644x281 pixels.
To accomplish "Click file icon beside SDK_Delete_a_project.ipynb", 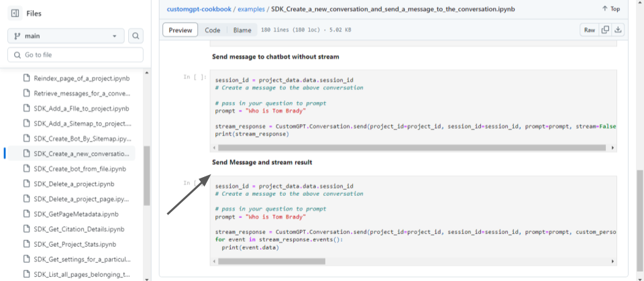I will (x=27, y=184).
